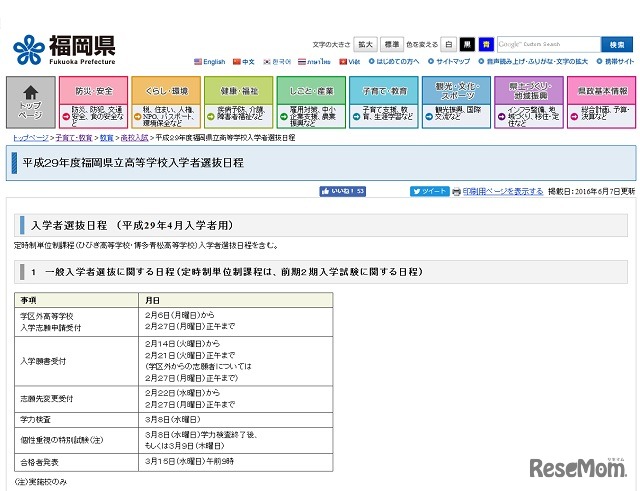Click the Thai flag icon

302,62
